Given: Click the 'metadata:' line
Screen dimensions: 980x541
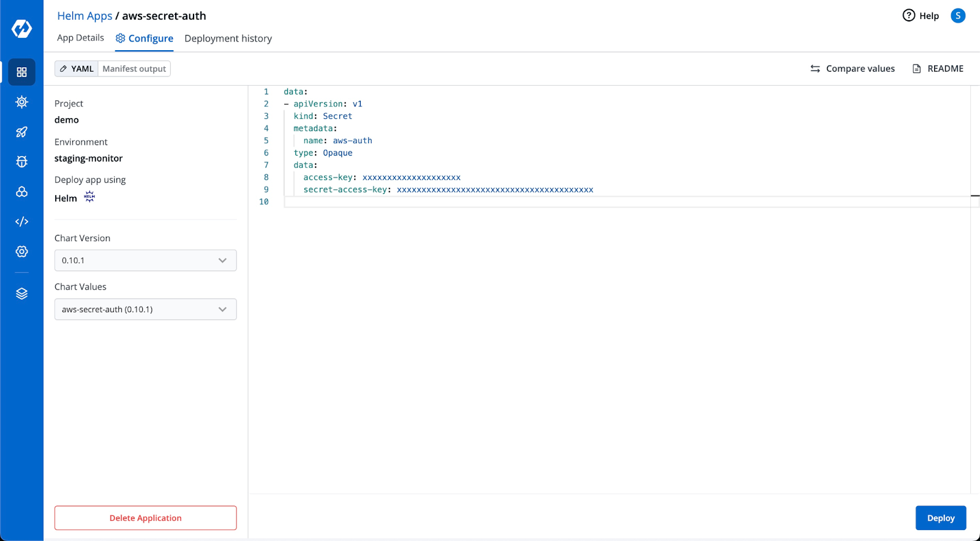Looking at the screenshot, I should (315, 129).
